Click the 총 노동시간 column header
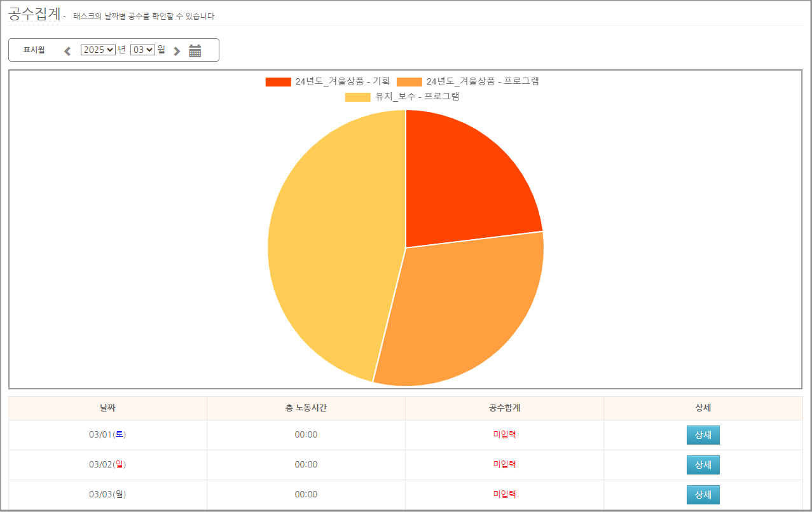 tap(306, 408)
